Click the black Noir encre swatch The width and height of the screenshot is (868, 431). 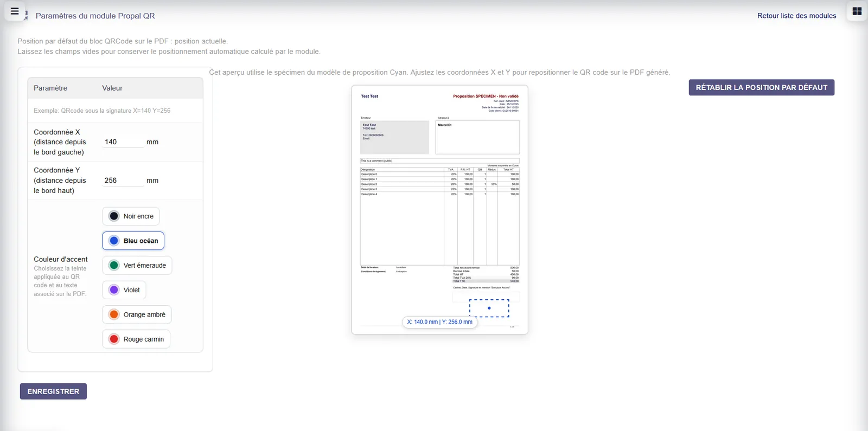pyautogui.click(x=114, y=216)
